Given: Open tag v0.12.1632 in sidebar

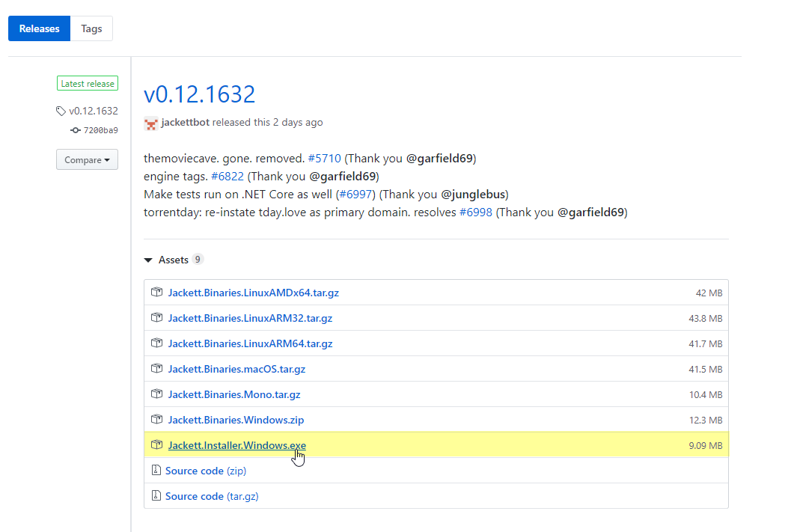Looking at the screenshot, I should [94, 111].
